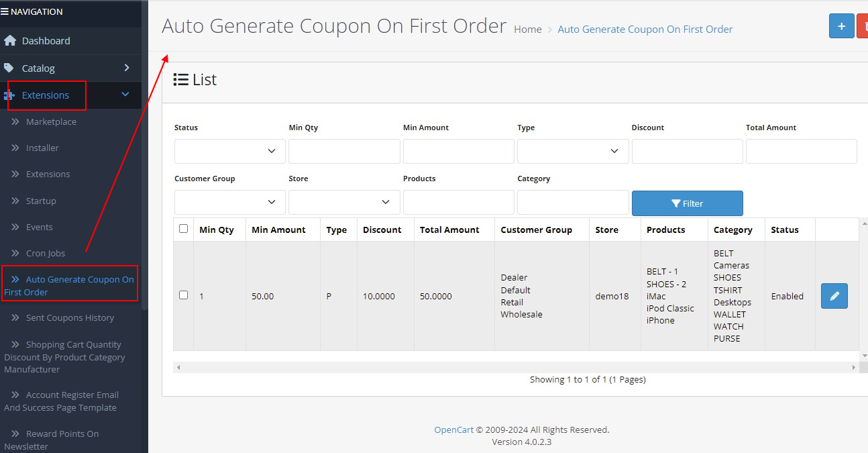Screen dimensions: 868x453
Task: Open the Type filter dropdown
Action: click(x=572, y=151)
